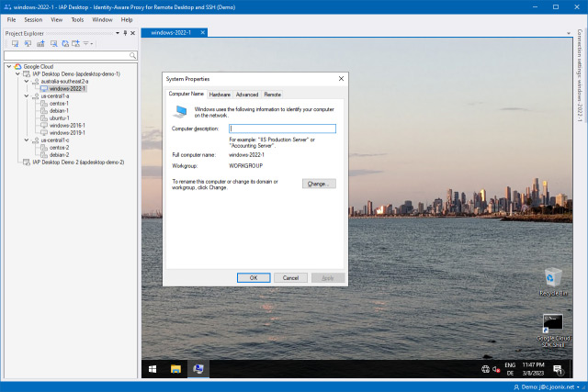588x392 pixels.
Task: Click the Change... button
Action: (x=319, y=184)
